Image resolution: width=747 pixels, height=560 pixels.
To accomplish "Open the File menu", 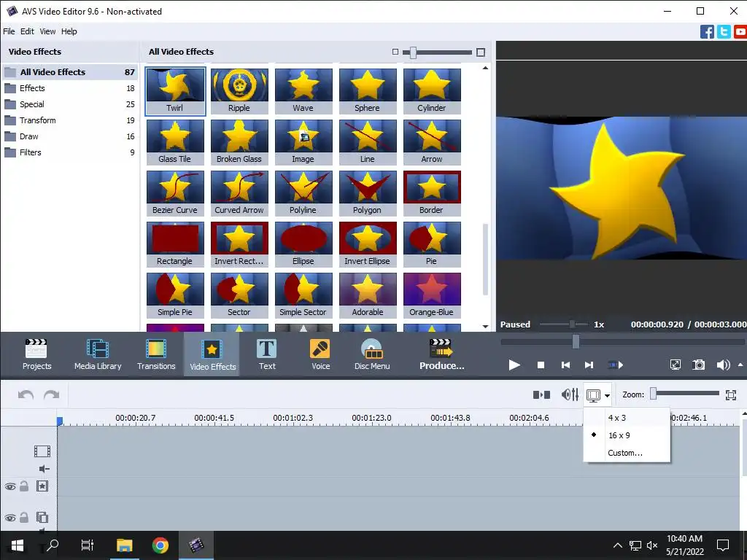I will pyautogui.click(x=9, y=31).
